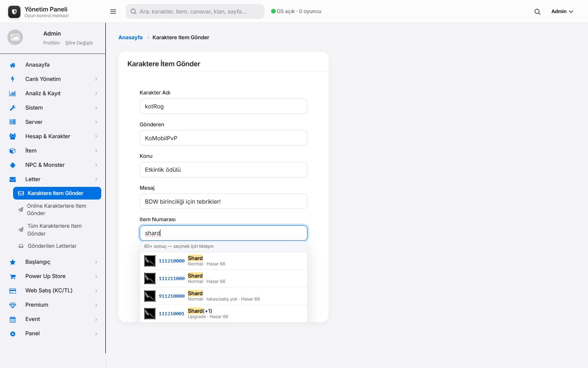Click the Mesaj input field

coord(223,201)
